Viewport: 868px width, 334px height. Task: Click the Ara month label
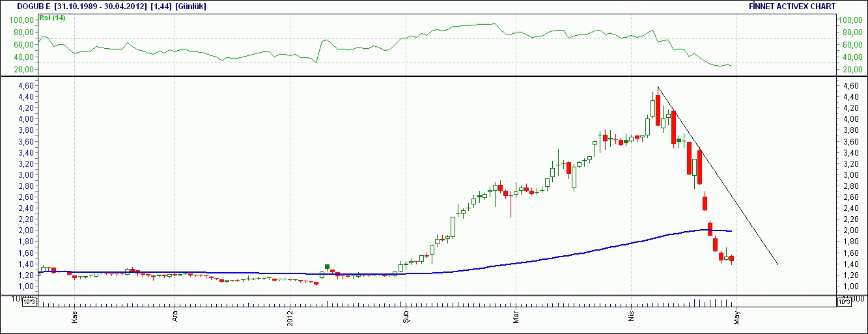click(x=175, y=317)
